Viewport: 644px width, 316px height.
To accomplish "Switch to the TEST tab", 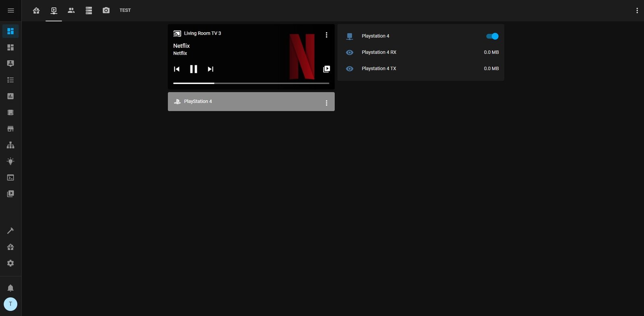I will (x=125, y=10).
